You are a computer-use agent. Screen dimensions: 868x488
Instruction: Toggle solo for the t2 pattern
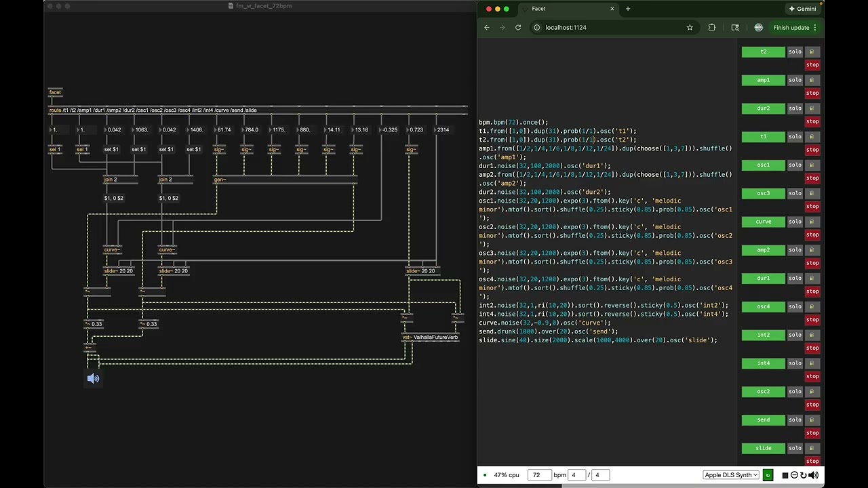795,52
